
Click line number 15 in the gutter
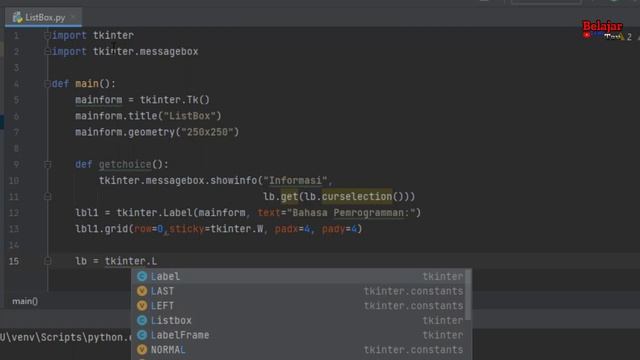pyautogui.click(x=14, y=261)
